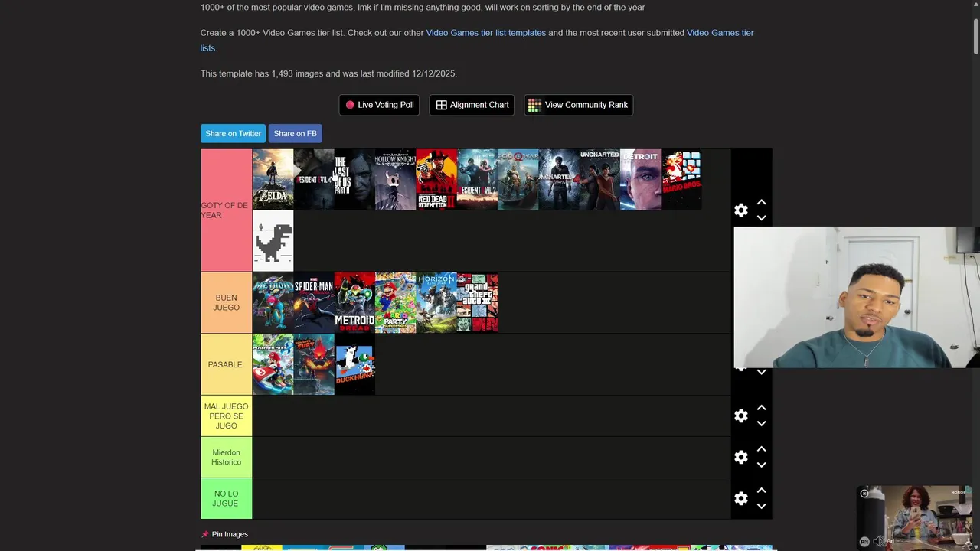This screenshot has height=551, width=980.
Task: Open settings gear for NO LO JUGUE tier
Action: pyautogui.click(x=741, y=498)
